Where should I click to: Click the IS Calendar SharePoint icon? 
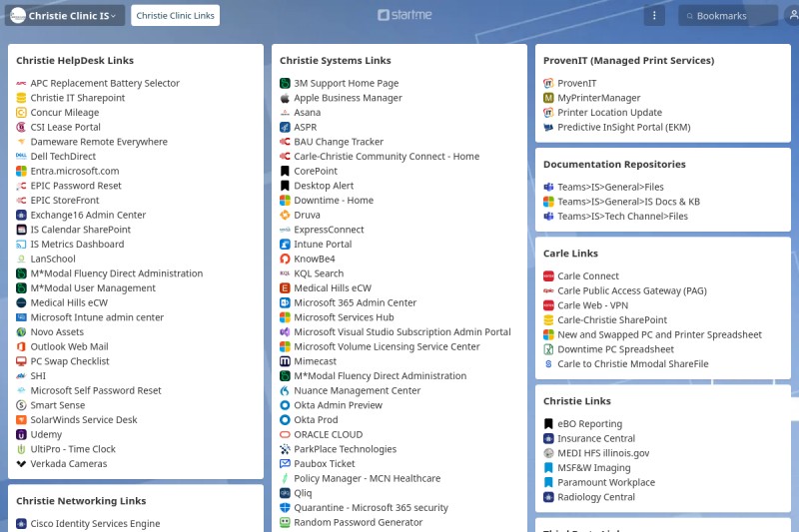(x=21, y=230)
